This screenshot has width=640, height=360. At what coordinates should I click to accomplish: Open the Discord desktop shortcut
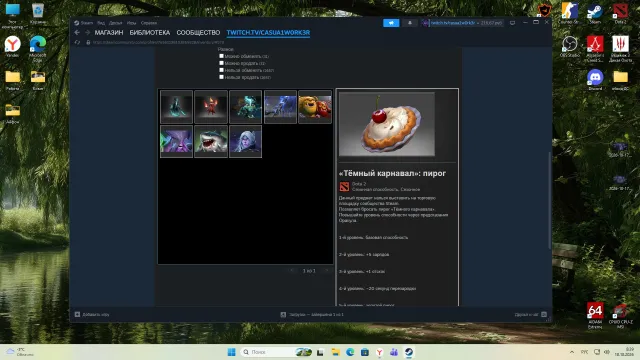point(595,80)
